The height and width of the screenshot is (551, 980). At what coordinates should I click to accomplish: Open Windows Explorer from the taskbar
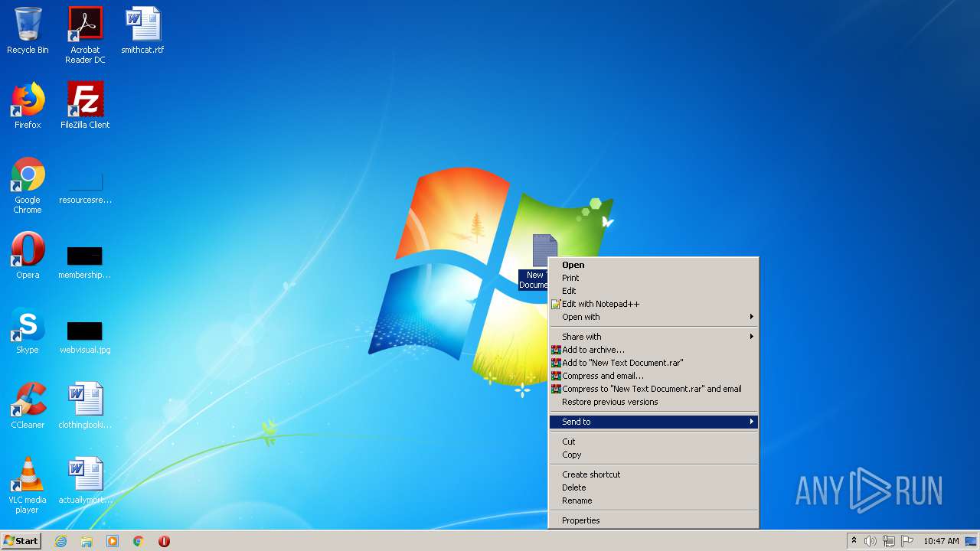click(87, 541)
